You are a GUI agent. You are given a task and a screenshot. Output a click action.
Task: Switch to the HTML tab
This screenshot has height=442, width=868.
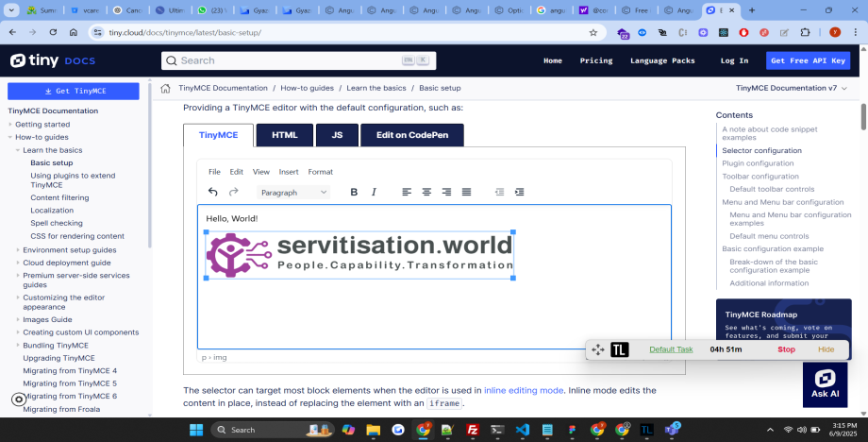pos(284,135)
